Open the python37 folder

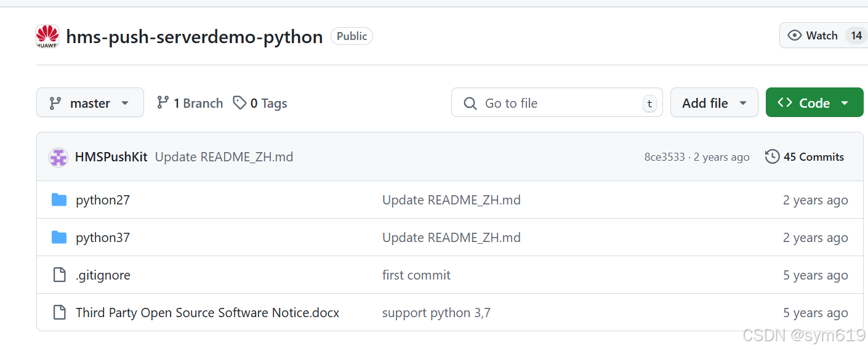click(x=103, y=238)
